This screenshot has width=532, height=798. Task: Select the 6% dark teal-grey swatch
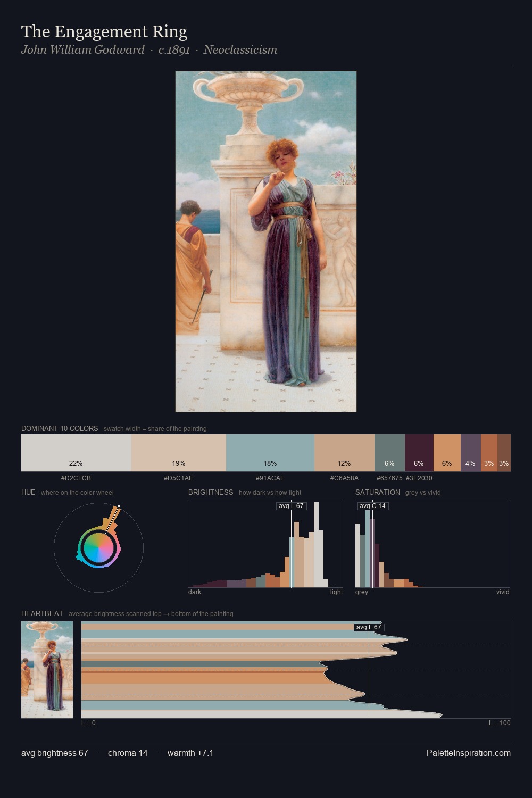tap(389, 453)
